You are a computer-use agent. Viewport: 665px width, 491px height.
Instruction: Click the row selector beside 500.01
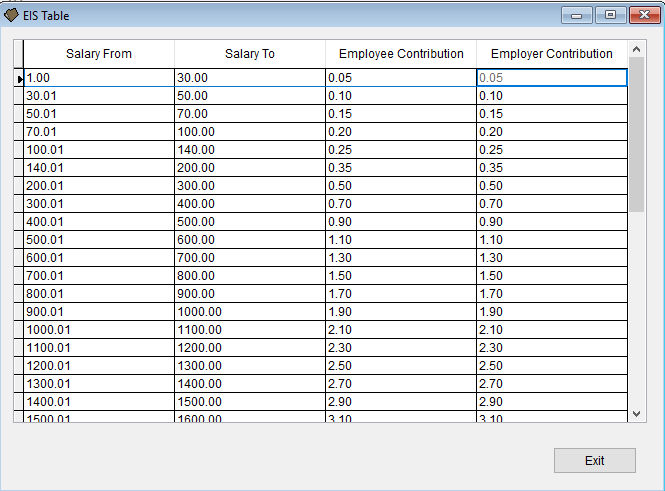click(19, 240)
